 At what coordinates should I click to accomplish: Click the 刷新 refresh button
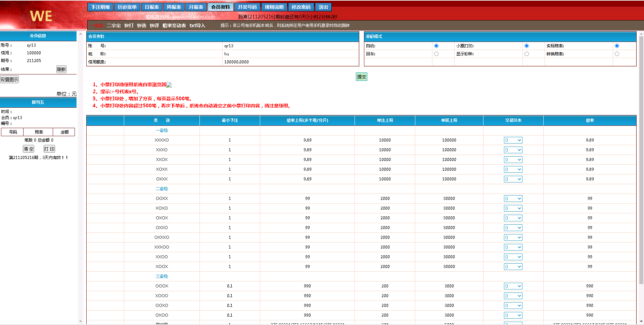[x=61, y=69]
